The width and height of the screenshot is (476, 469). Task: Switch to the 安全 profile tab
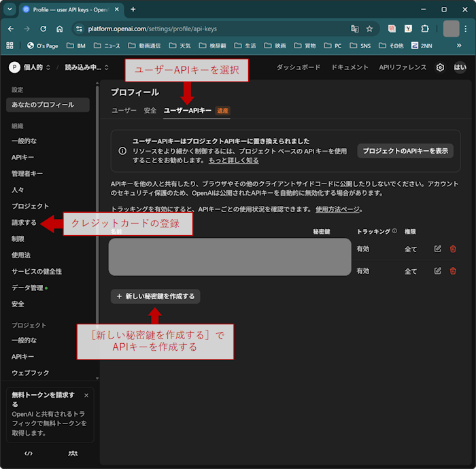pos(150,110)
